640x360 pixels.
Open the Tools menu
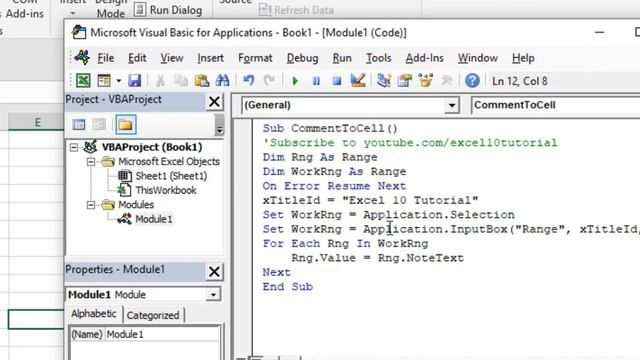pyautogui.click(x=378, y=58)
